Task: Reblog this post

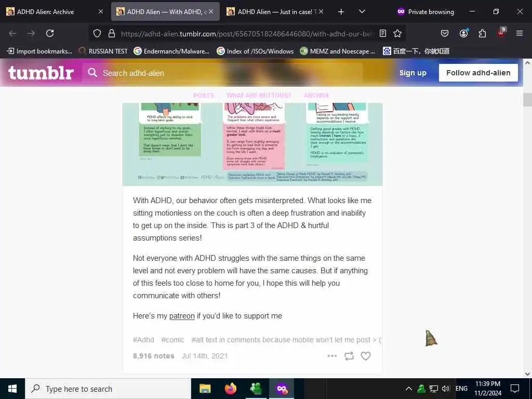Action: (x=349, y=356)
